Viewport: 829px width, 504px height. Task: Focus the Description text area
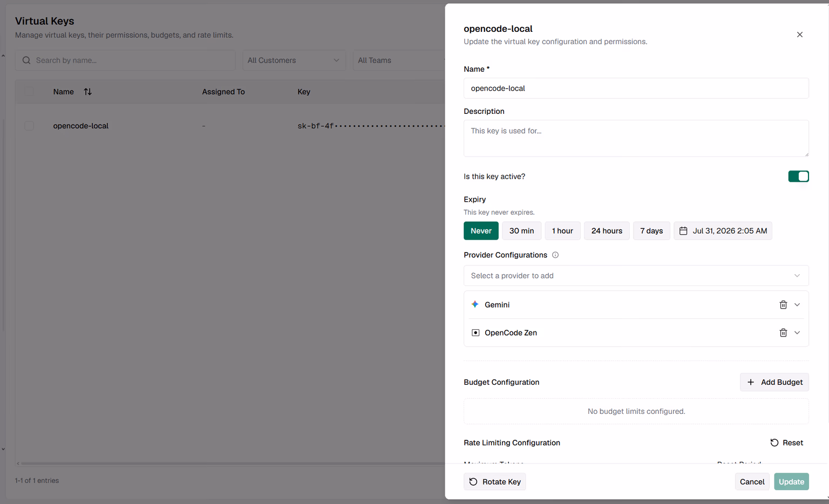[x=636, y=139]
